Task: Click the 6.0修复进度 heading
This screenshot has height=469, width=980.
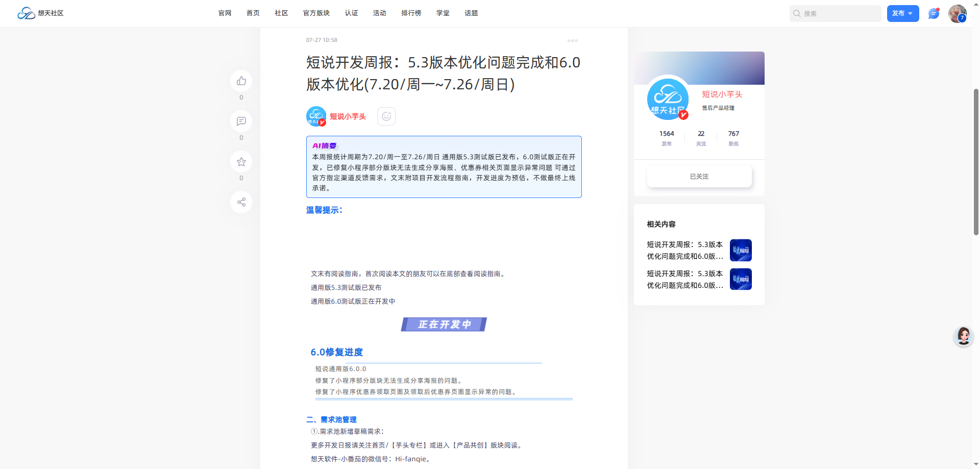Action: click(x=337, y=352)
